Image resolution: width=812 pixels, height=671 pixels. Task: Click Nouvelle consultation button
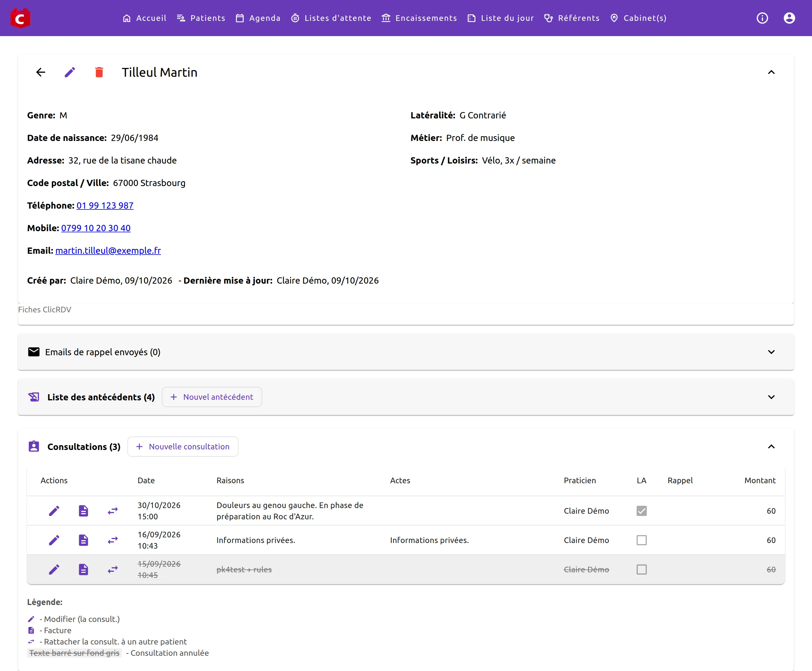pyautogui.click(x=183, y=446)
